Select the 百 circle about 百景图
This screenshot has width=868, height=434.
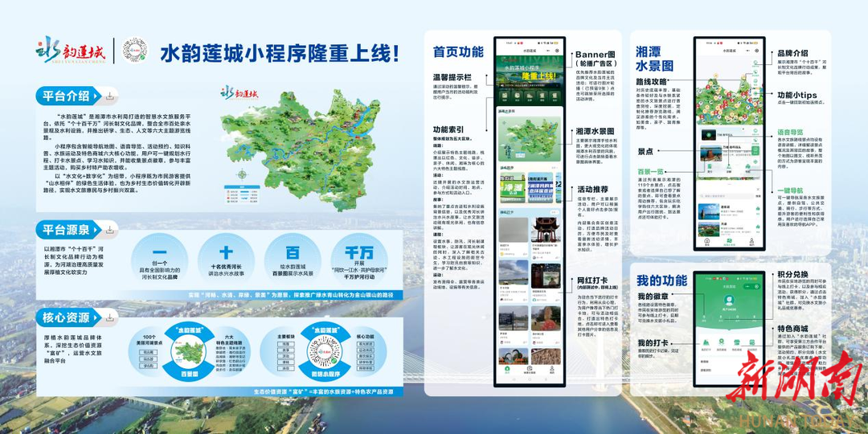tap(293, 262)
